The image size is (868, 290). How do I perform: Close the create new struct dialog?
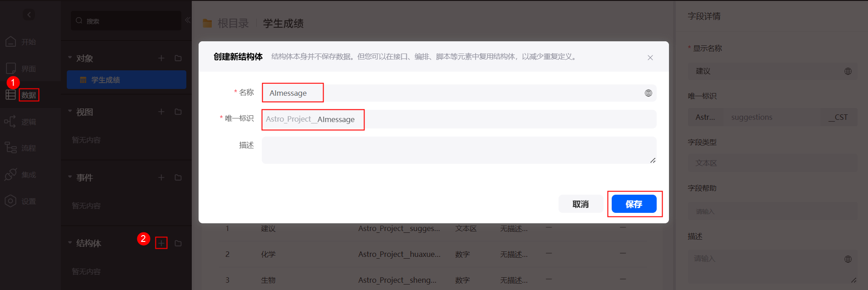pyautogui.click(x=650, y=58)
